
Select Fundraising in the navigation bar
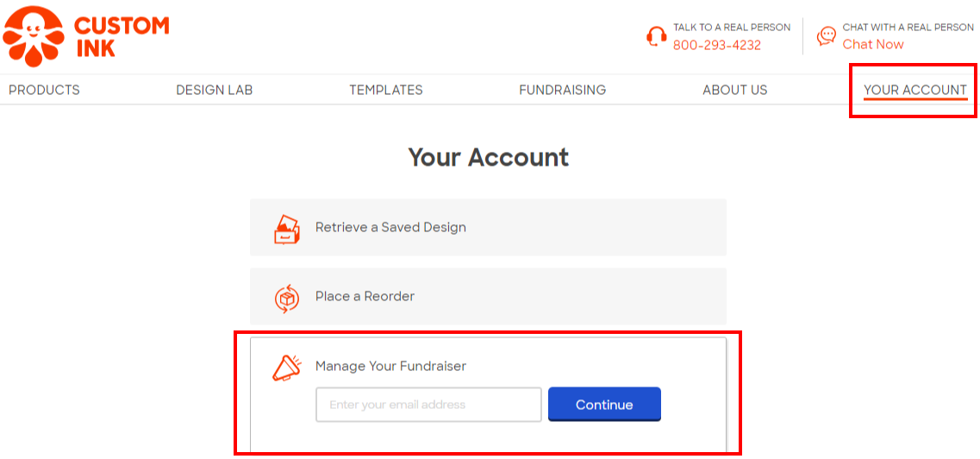click(x=562, y=90)
